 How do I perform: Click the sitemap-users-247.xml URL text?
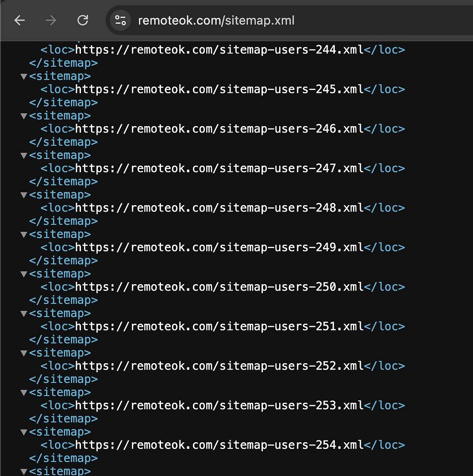(219, 168)
